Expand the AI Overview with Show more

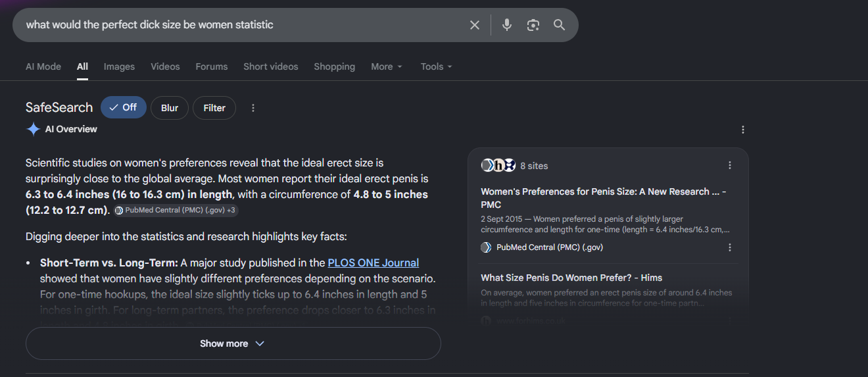pos(233,343)
